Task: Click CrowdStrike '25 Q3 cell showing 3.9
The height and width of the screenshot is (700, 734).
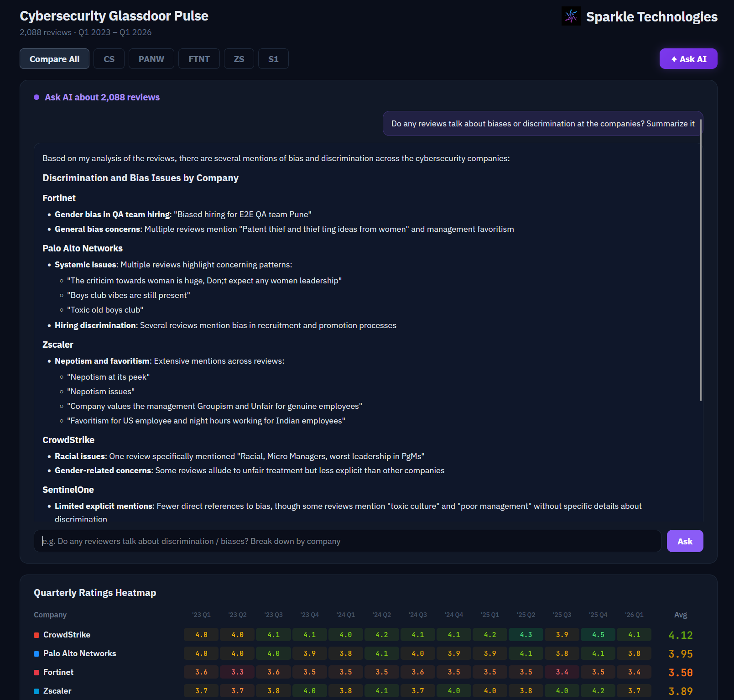Action: pyautogui.click(x=562, y=635)
